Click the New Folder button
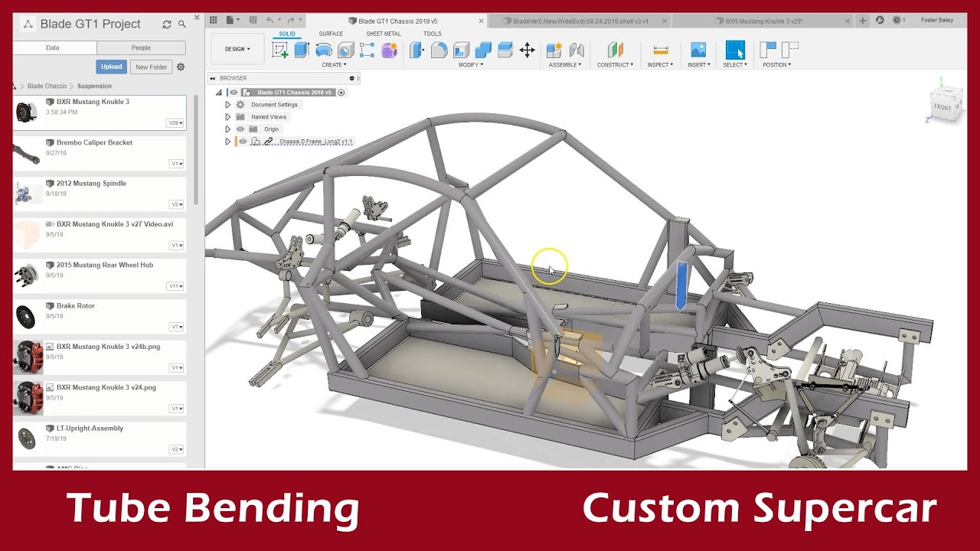 tap(152, 67)
